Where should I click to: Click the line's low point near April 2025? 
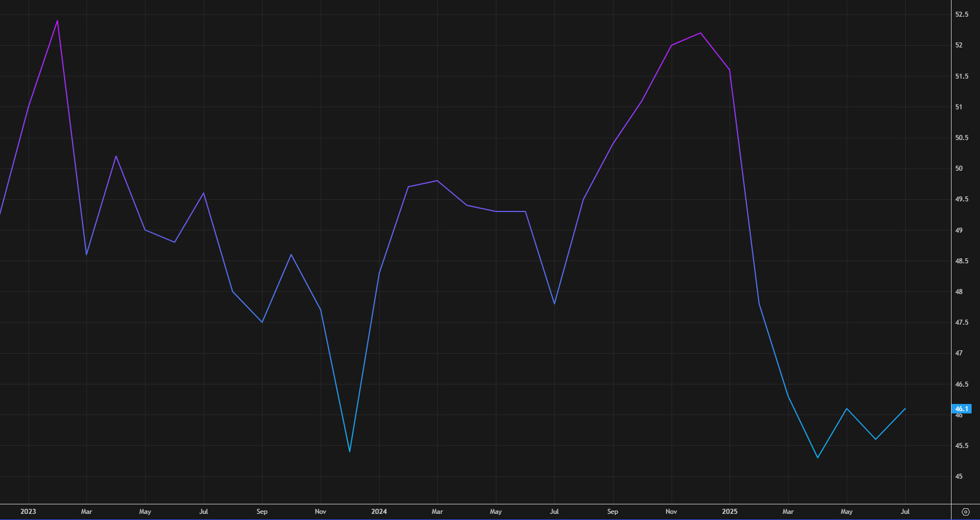pyautogui.click(x=817, y=457)
